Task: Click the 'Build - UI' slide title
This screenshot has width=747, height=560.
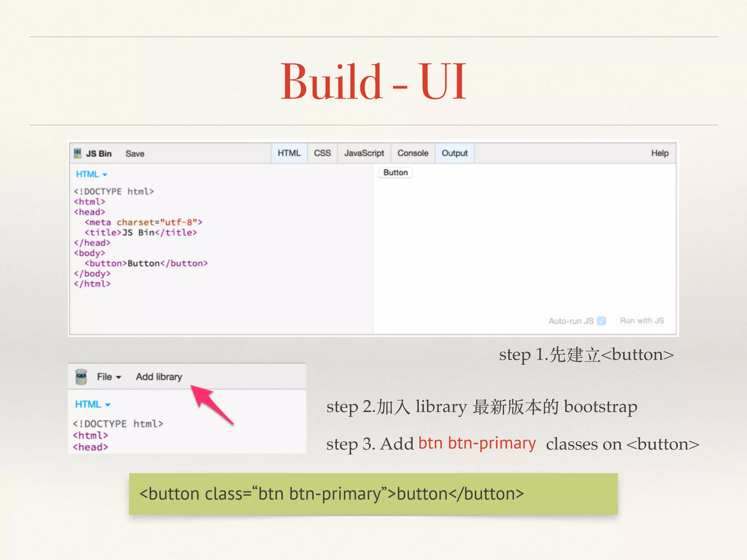Action: (x=373, y=81)
